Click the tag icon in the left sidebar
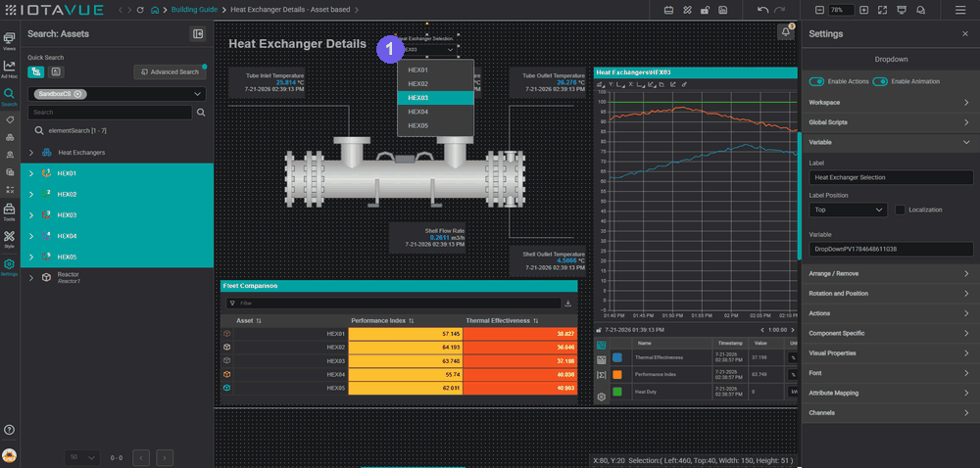980x468 pixels. pyautogui.click(x=10, y=119)
